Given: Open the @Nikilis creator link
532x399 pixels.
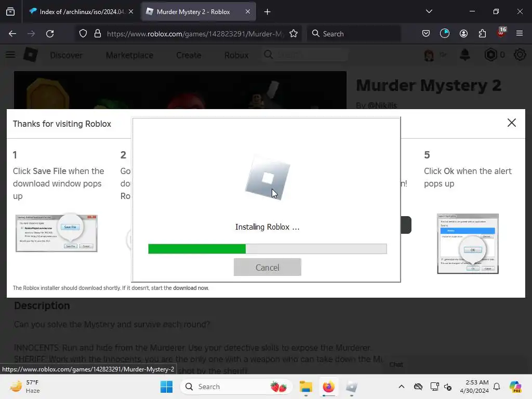Looking at the screenshot, I should (382, 105).
